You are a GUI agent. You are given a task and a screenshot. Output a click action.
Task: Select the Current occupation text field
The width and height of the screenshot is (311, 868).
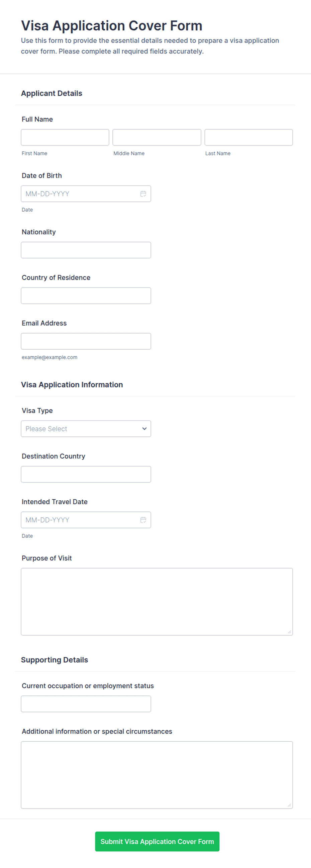(86, 704)
